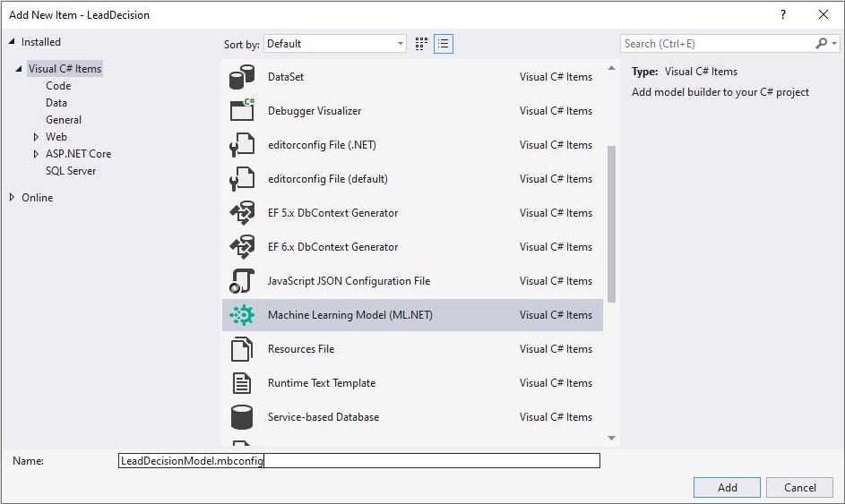Click the JavaScript JSON Configuration File icon

[x=242, y=281]
